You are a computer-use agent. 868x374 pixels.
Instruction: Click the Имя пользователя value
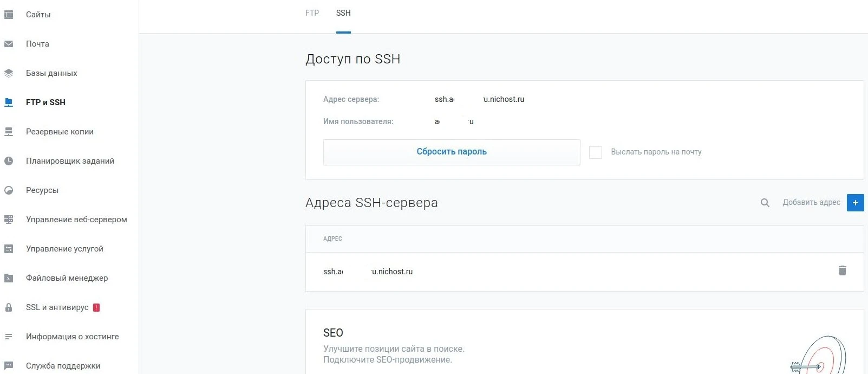tap(454, 121)
